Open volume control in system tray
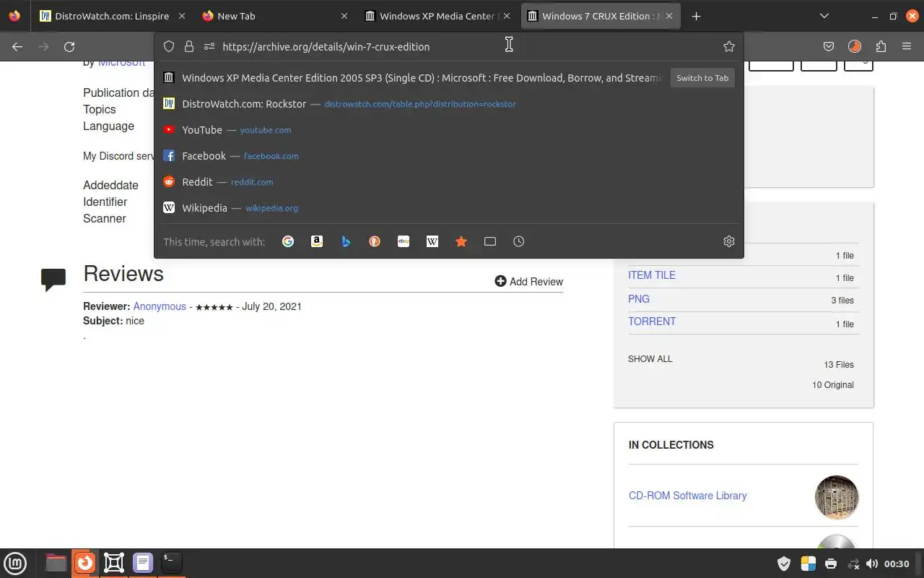924x578 pixels. pyautogui.click(x=872, y=564)
